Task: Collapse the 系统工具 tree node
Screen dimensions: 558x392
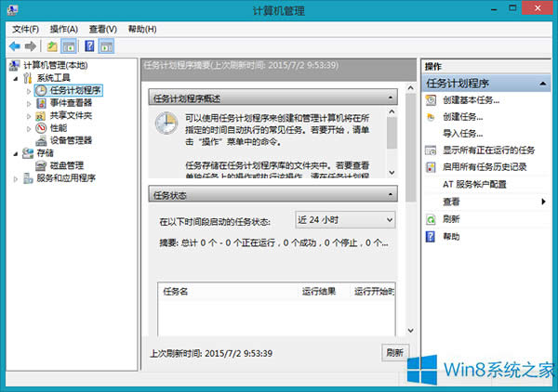Action: pyautogui.click(x=16, y=79)
